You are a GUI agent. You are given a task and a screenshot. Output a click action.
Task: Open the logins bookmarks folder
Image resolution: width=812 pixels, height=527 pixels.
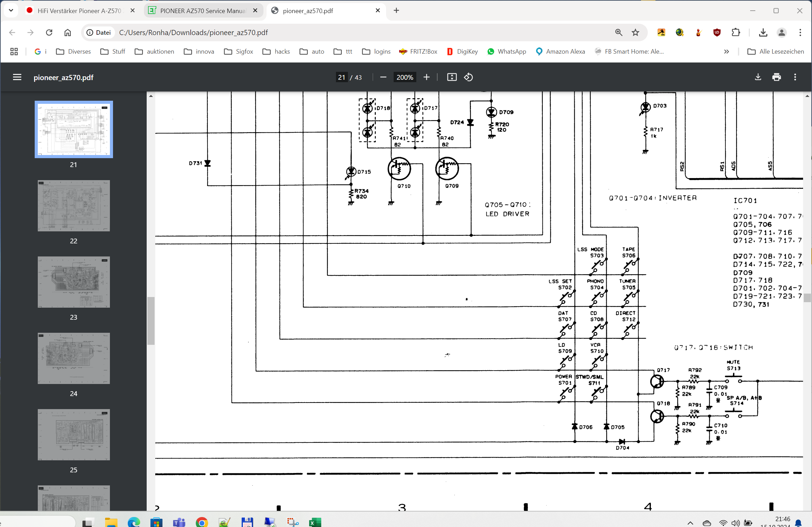click(376, 52)
